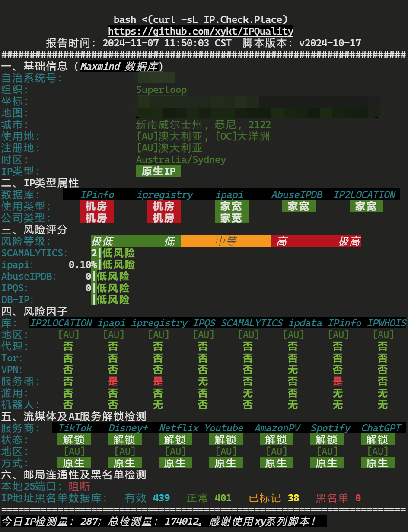Click the heading 二、IP类型属性
This screenshot has height=532, width=408.
[40, 183]
